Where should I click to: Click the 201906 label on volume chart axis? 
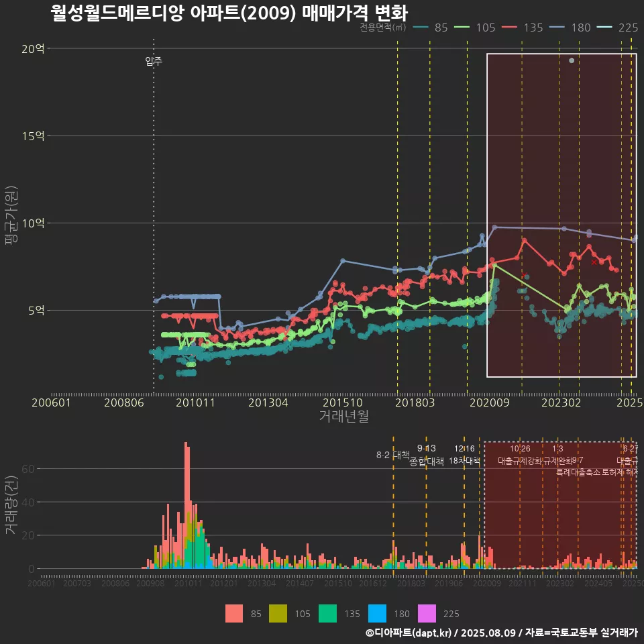coord(449,583)
